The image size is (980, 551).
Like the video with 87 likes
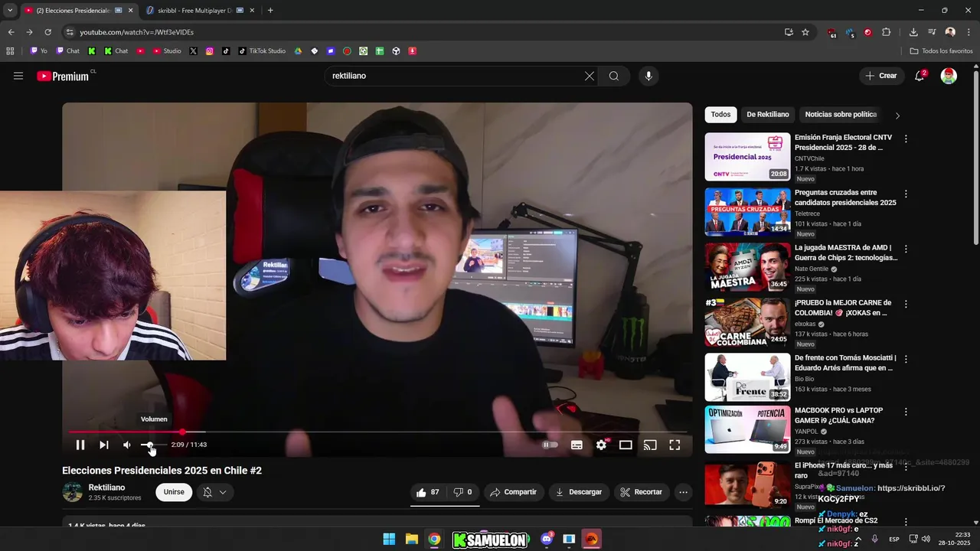[x=428, y=492]
